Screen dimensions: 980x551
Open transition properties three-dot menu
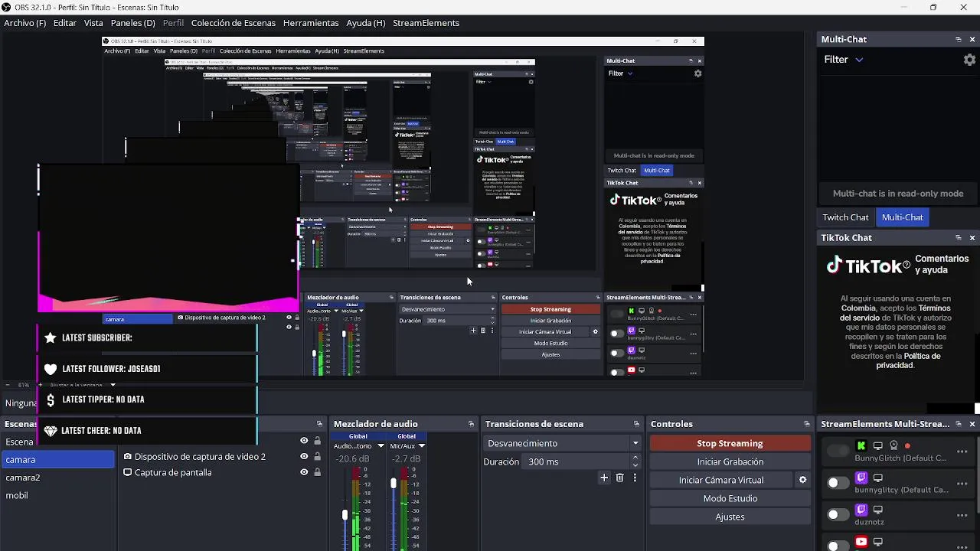pos(635,478)
